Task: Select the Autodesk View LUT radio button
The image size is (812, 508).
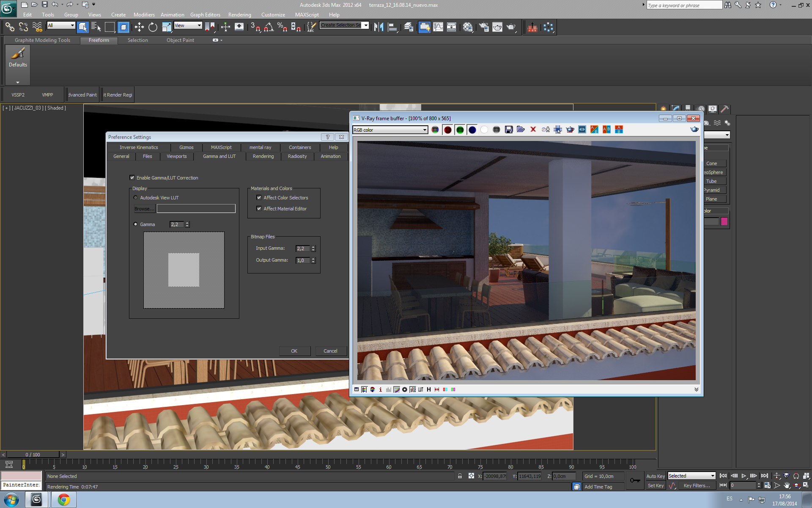Action: click(x=135, y=198)
